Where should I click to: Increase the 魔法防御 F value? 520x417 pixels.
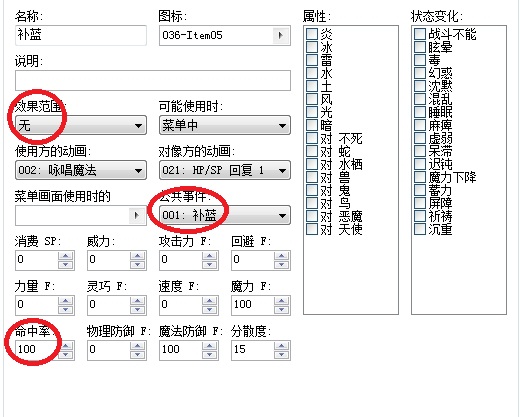(x=210, y=346)
